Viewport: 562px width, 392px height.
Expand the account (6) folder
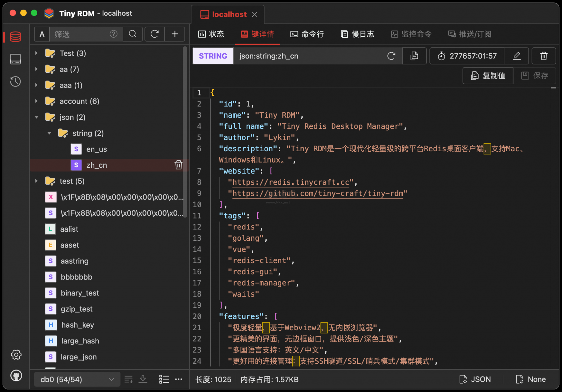(x=36, y=101)
